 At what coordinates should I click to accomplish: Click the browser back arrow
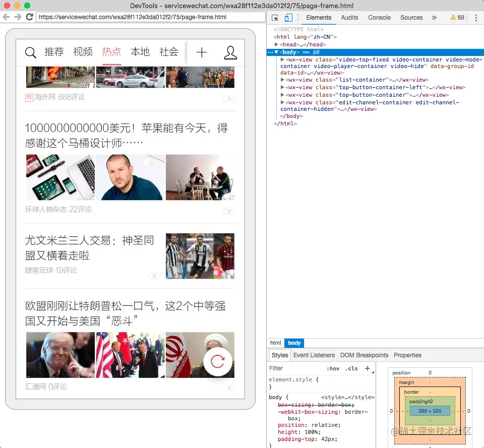click(6, 17)
